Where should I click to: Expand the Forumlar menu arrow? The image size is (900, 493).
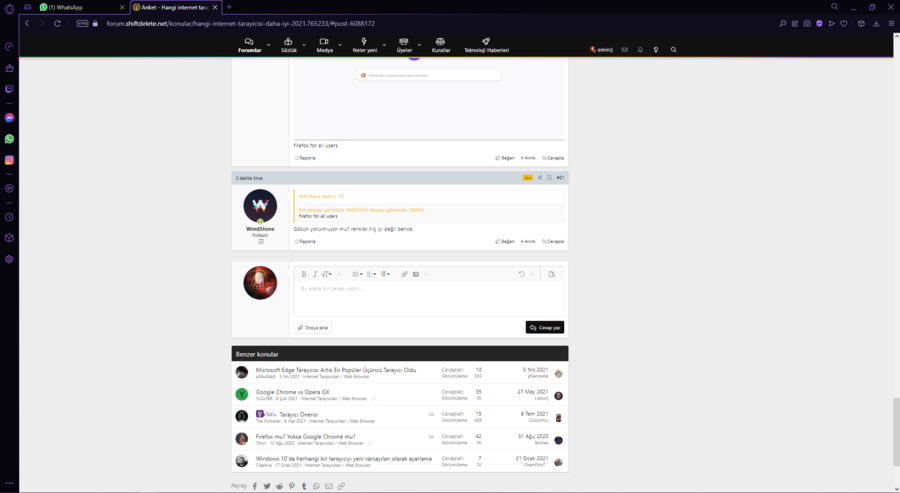[x=268, y=45]
